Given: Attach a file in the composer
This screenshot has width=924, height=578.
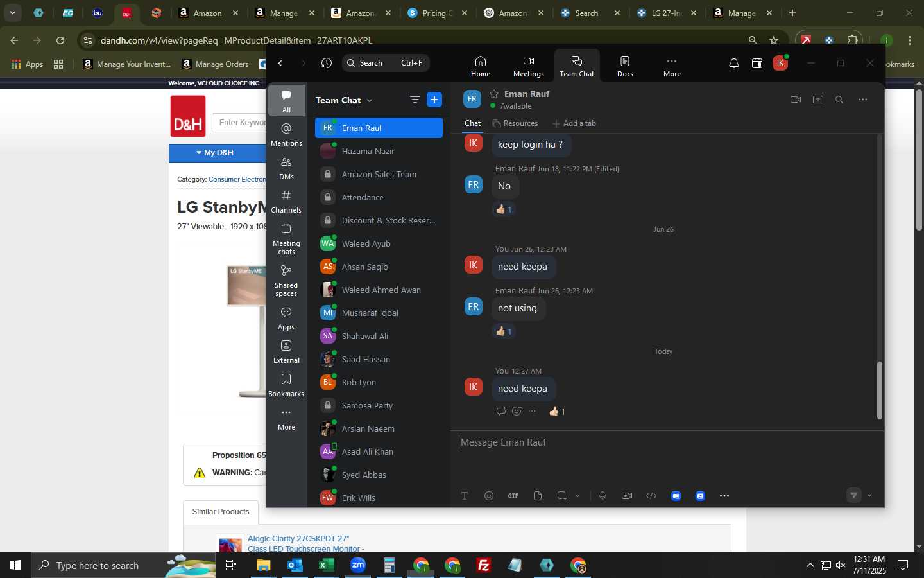Looking at the screenshot, I should coord(538,496).
